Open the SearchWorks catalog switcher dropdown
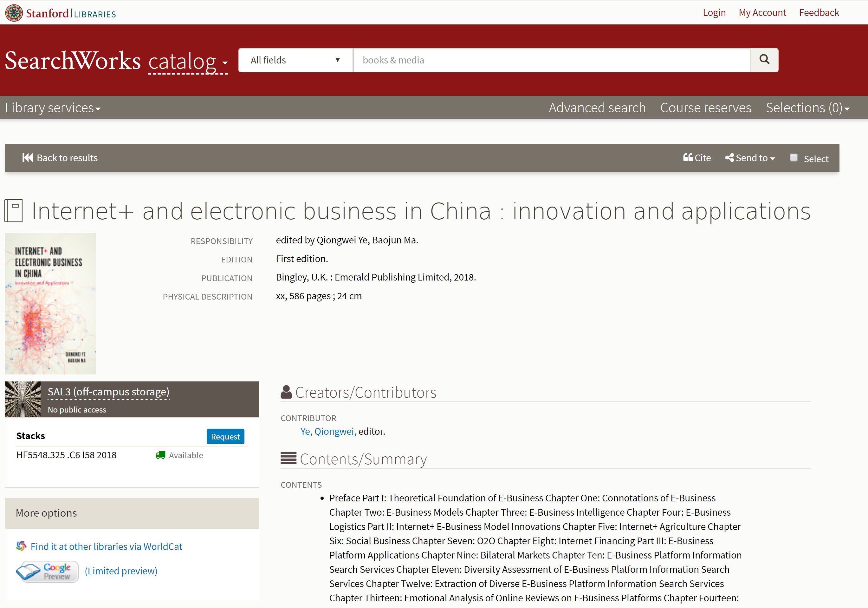The image size is (868, 608). pos(188,62)
